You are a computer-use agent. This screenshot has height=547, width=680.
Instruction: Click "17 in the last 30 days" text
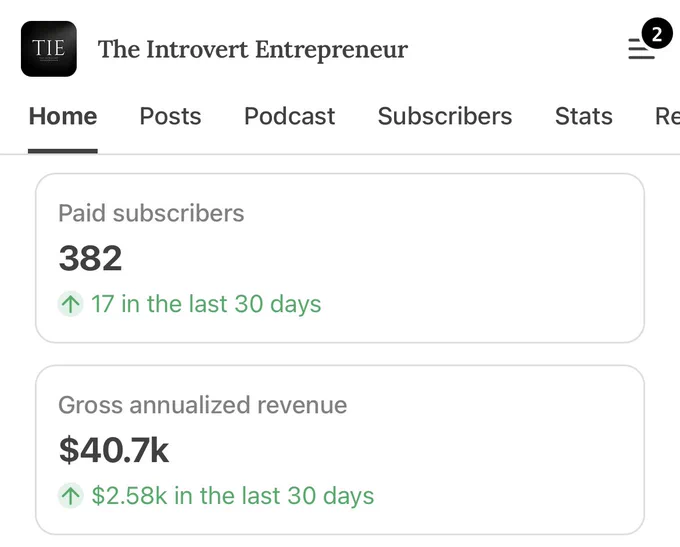(206, 304)
